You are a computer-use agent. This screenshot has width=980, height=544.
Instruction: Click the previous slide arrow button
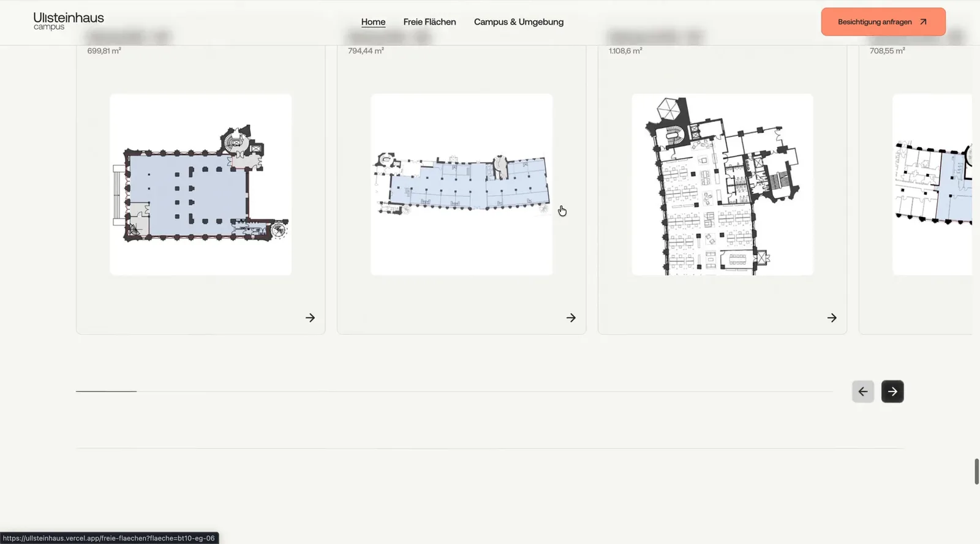pos(863,391)
